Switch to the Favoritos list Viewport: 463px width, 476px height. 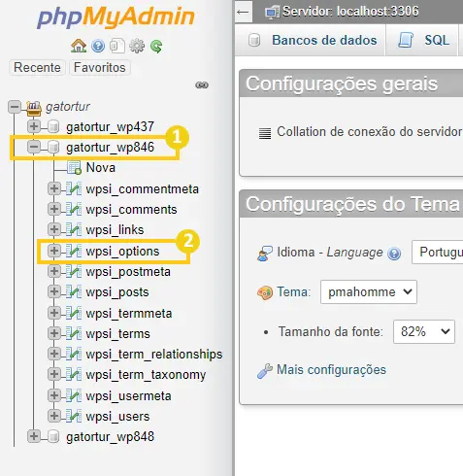[100, 67]
